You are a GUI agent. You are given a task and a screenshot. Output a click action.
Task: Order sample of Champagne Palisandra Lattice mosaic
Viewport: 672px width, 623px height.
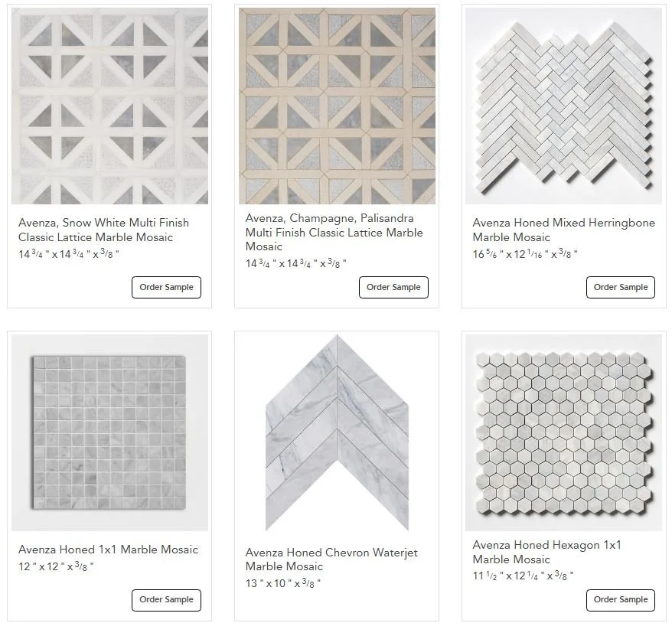[x=393, y=288]
